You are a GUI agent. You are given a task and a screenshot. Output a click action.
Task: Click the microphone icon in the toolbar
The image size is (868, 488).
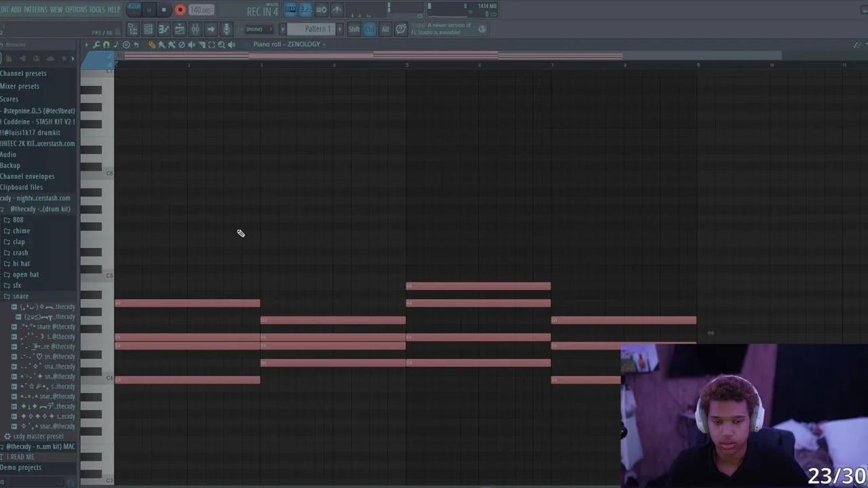[x=226, y=29]
